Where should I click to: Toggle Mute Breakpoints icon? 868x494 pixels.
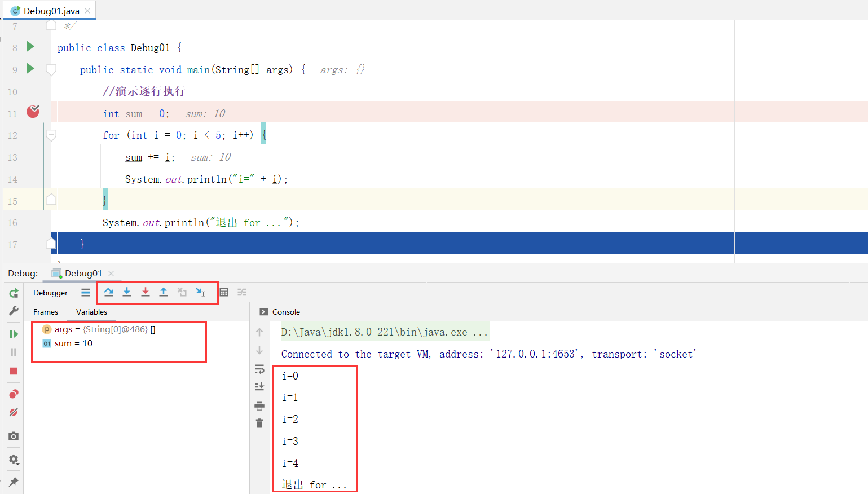(x=14, y=412)
